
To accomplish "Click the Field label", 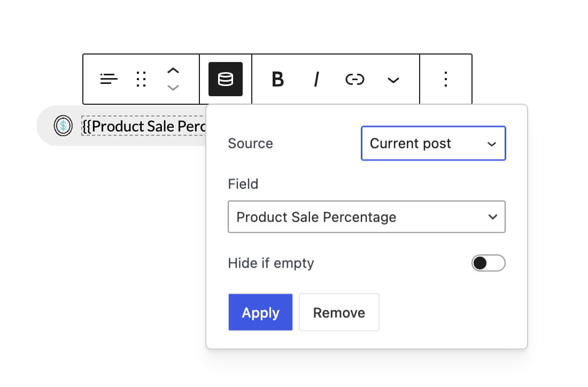I will tap(243, 184).
